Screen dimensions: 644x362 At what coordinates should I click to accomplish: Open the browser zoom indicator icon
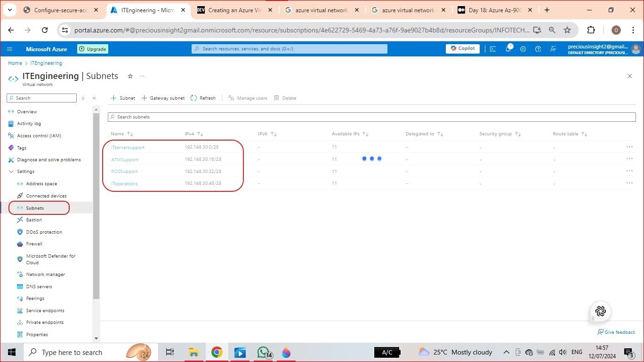coord(552,30)
